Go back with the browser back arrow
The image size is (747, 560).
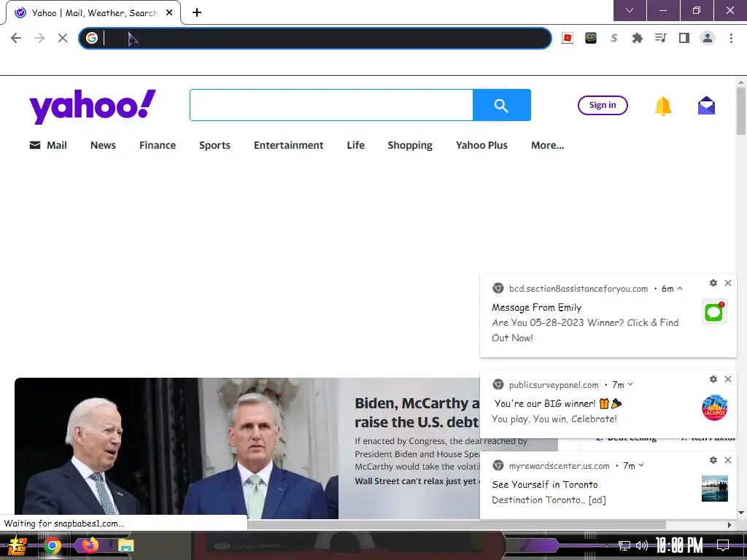coord(16,38)
